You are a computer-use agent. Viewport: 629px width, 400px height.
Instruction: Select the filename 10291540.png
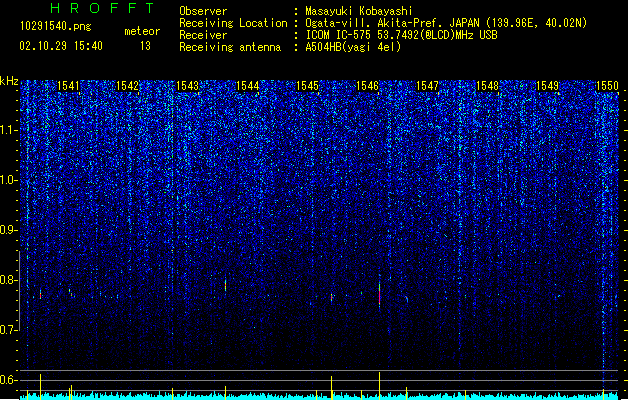pos(56,27)
